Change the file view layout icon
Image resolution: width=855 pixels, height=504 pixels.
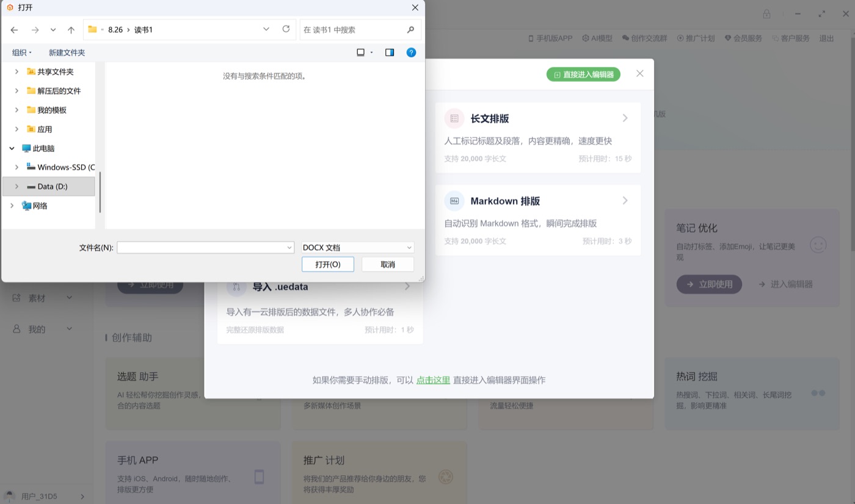click(361, 52)
